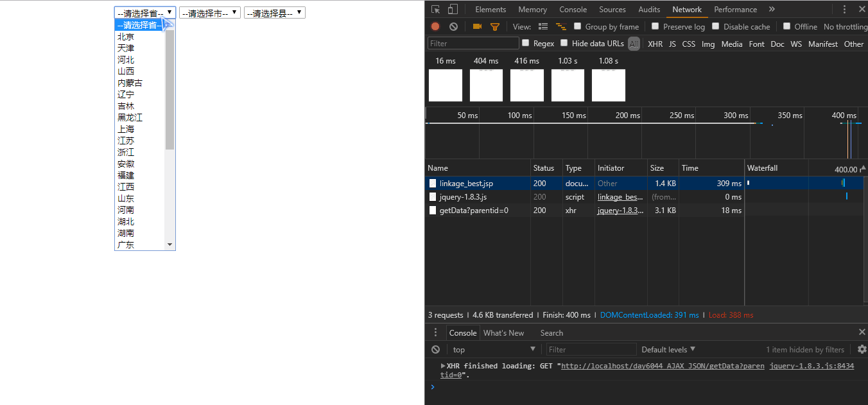Enable Preserve log checkbox
Image resolution: width=868 pixels, height=405 pixels.
655,26
